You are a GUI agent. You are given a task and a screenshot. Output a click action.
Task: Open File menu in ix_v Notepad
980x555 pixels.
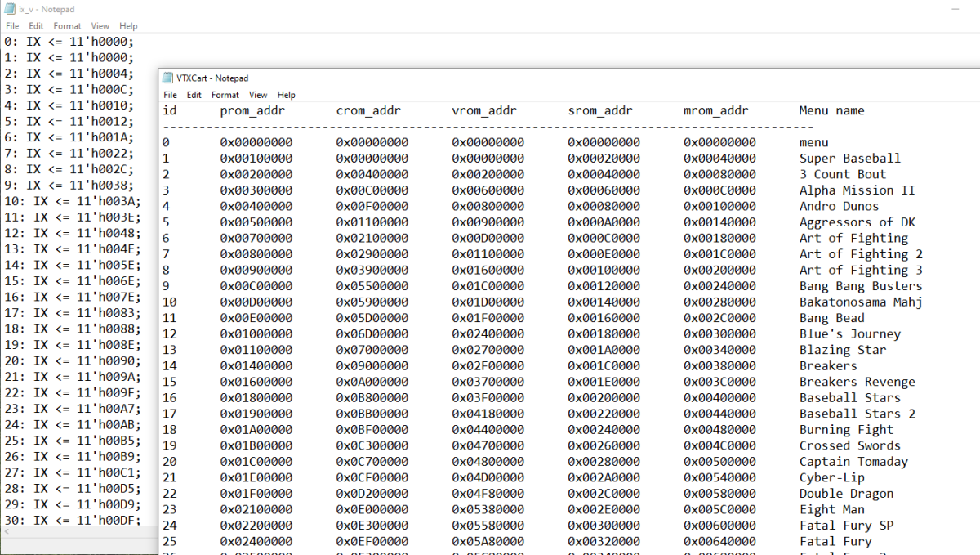tap(12, 26)
